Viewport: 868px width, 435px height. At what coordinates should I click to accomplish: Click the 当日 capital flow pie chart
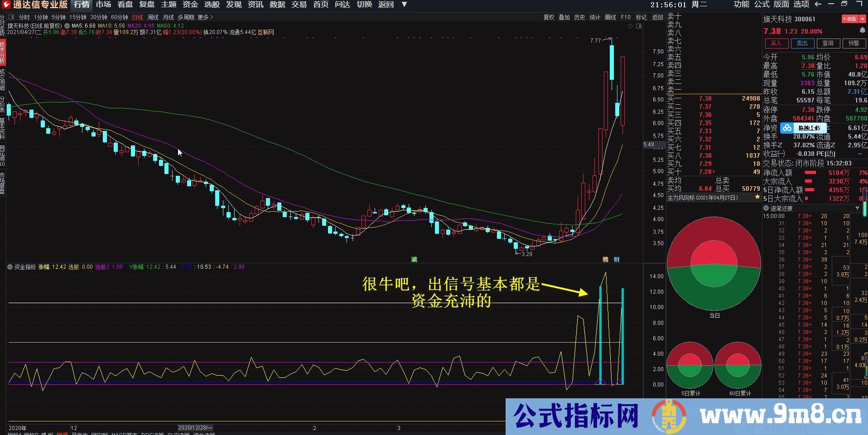[714, 263]
